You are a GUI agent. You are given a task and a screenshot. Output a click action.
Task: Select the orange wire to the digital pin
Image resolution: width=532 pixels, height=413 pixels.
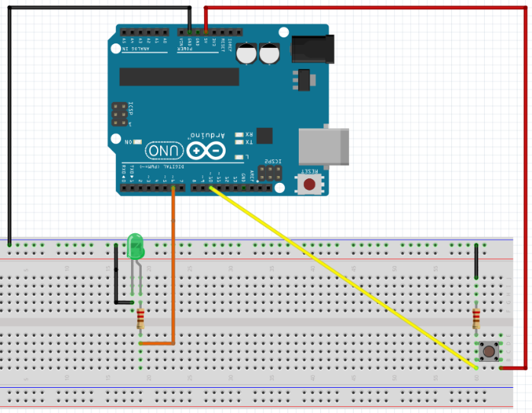coord(173,267)
